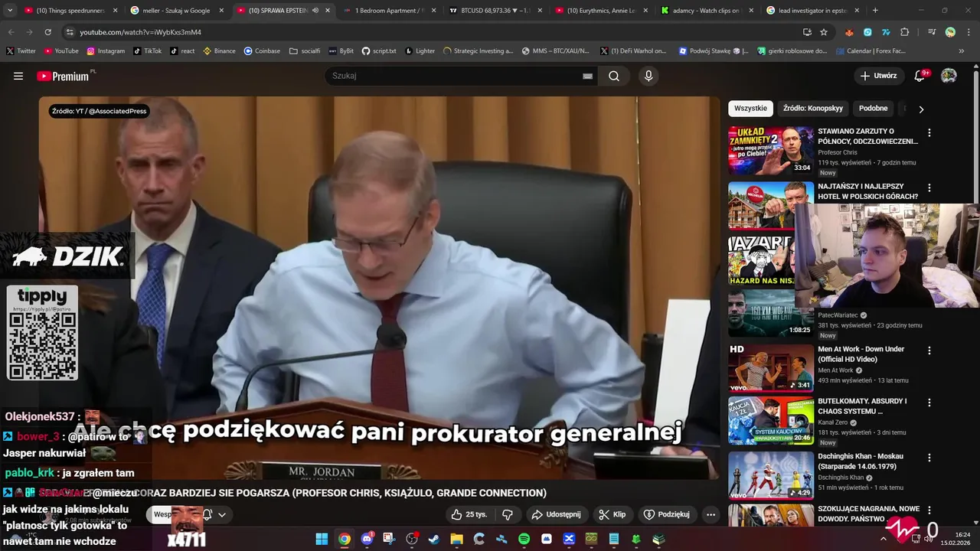This screenshot has height=551, width=980.
Task: Expand the subscription notification chevron
Action: (x=222, y=514)
